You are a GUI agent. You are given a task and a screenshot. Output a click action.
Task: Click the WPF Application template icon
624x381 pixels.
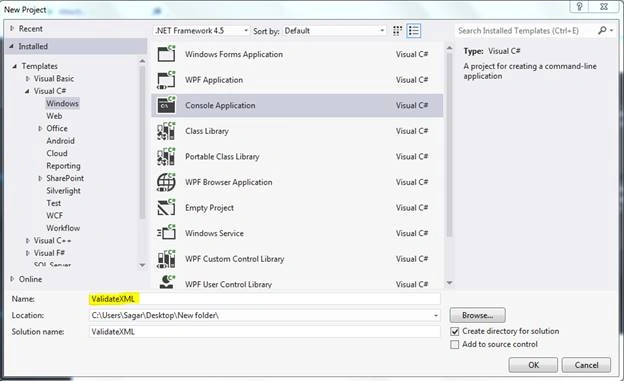166,80
